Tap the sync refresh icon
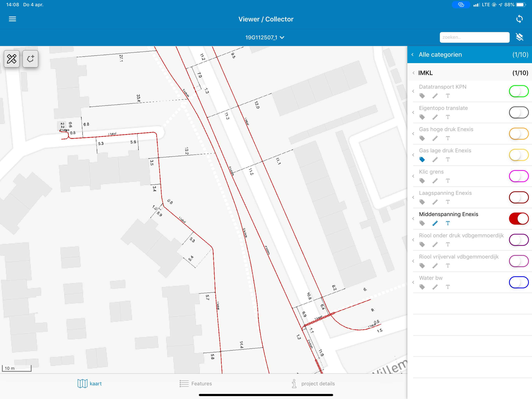532x399 pixels. [x=520, y=19]
